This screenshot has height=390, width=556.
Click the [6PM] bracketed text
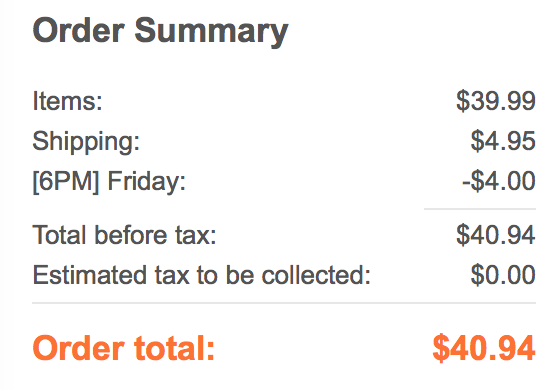[66, 182]
